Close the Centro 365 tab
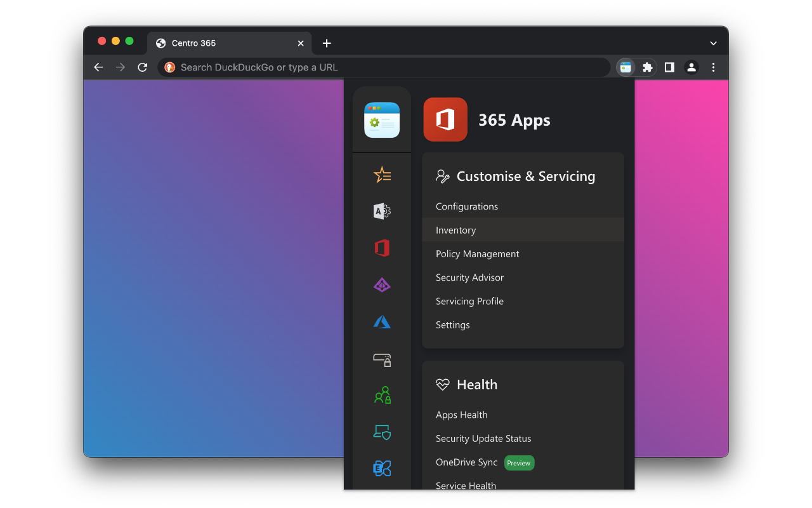The width and height of the screenshot is (812, 508). pyautogui.click(x=301, y=43)
